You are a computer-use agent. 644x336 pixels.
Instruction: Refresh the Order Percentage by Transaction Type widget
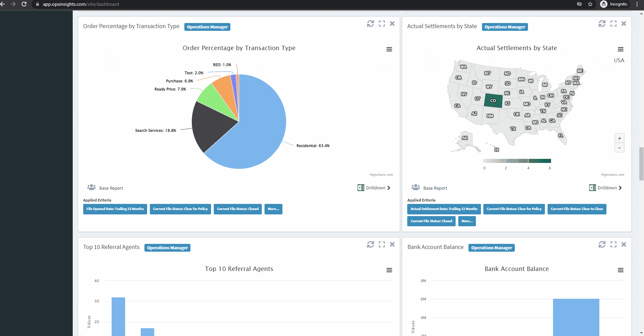pos(371,23)
